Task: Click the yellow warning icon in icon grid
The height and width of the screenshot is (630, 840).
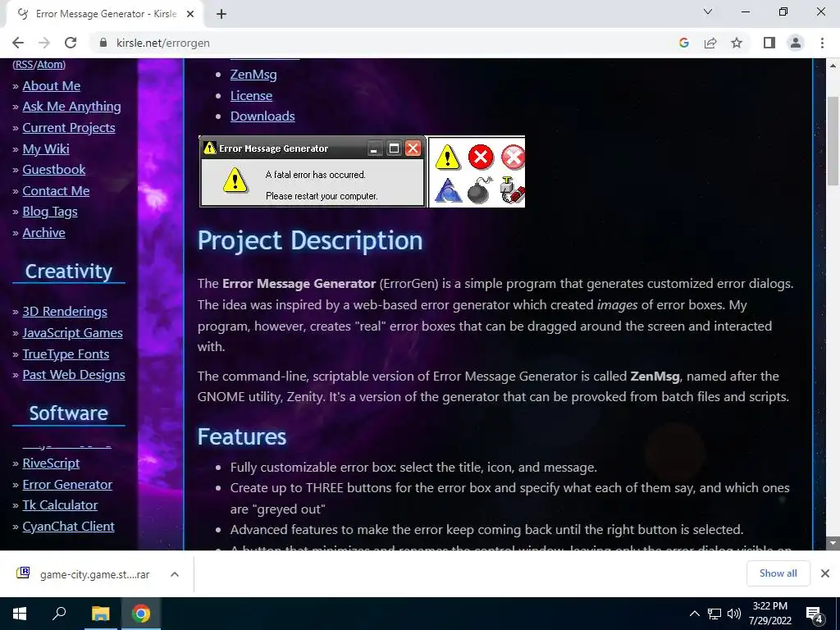Action: pyautogui.click(x=447, y=158)
